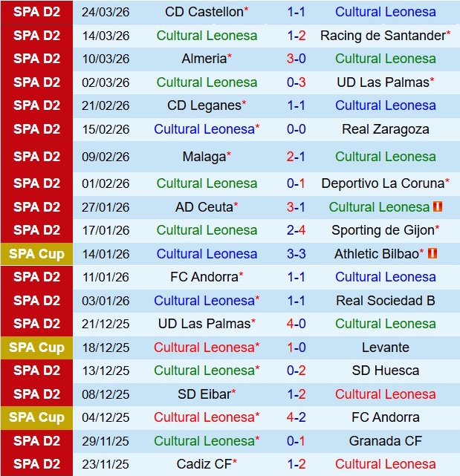Click the Almeria 3-0 score
460x476 pixels.
pos(296,59)
